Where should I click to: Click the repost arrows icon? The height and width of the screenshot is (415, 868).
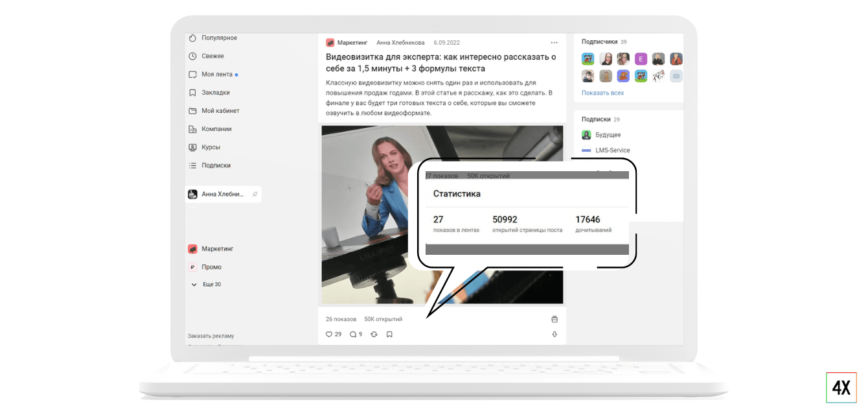[374, 335]
